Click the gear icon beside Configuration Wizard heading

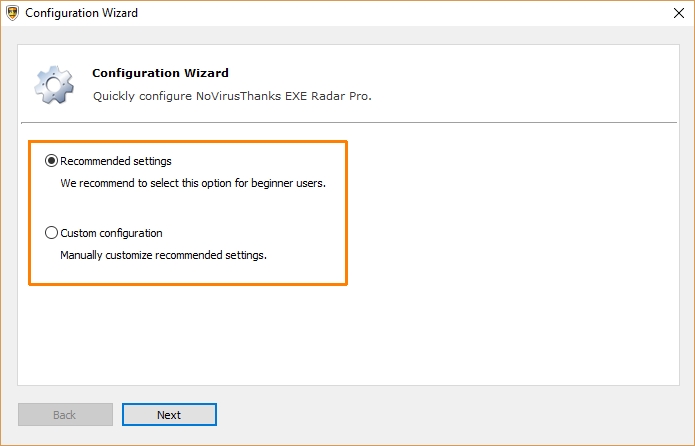(54, 85)
